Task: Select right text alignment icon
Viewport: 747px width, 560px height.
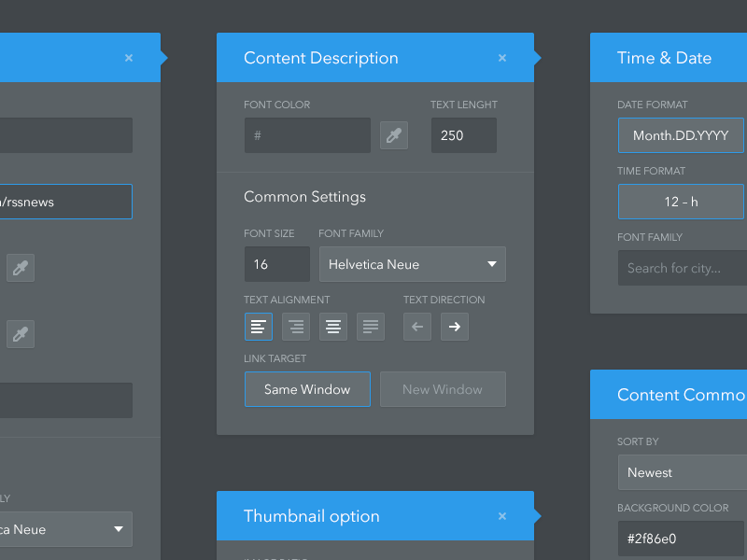Action: click(296, 327)
